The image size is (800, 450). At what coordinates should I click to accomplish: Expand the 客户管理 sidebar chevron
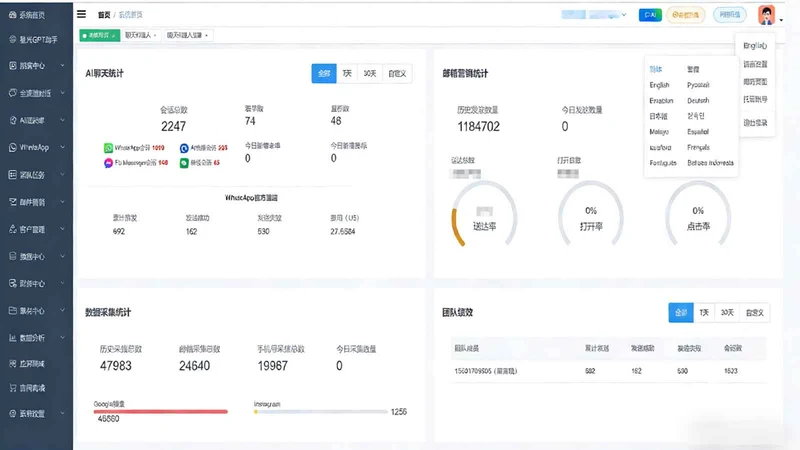point(63,229)
